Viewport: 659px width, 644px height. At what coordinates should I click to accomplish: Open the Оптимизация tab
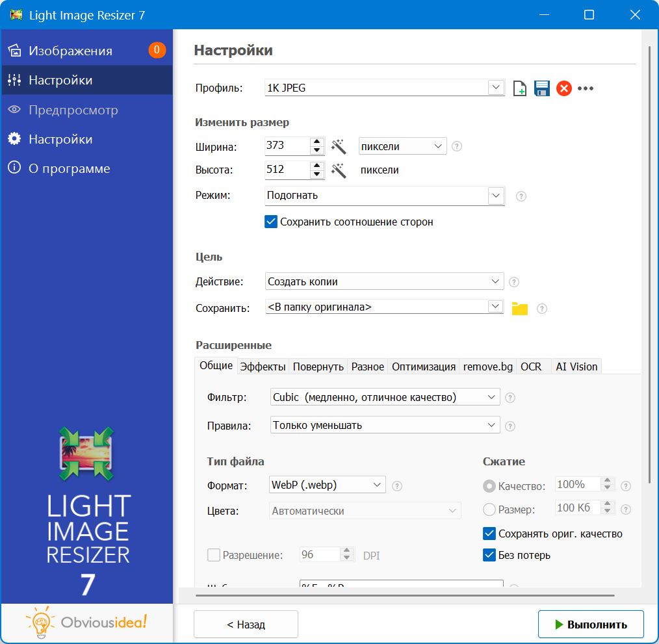(423, 367)
